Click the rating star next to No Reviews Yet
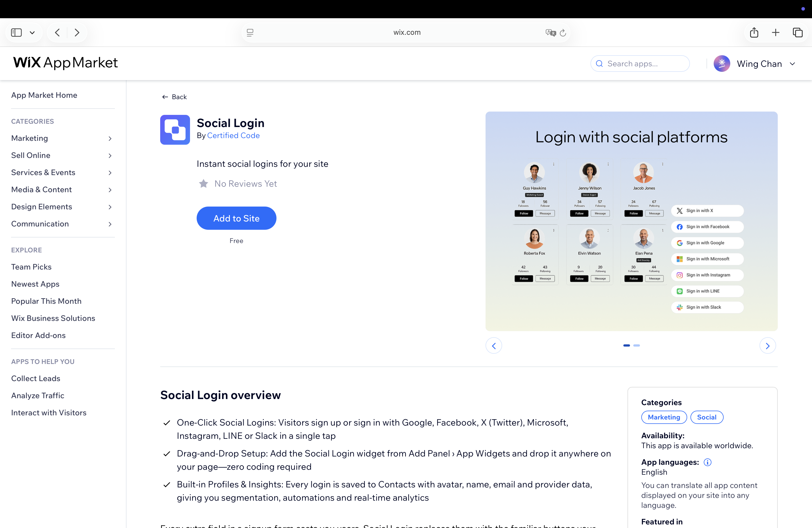Image resolution: width=812 pixels, height=528 pixels. (203, 184)
